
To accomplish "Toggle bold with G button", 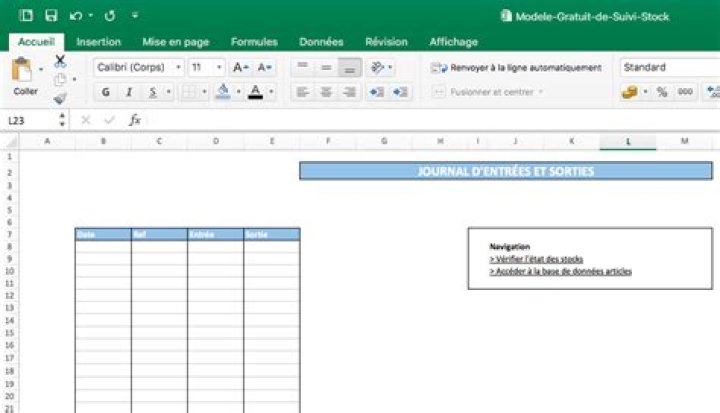I will pyautogui.click(x=106, y=92).
